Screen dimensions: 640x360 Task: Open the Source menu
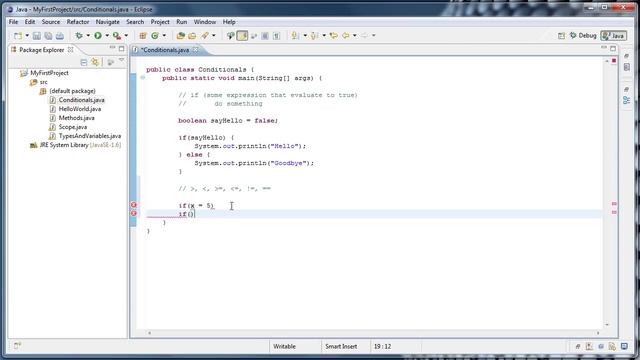click(x=51, y=22)
